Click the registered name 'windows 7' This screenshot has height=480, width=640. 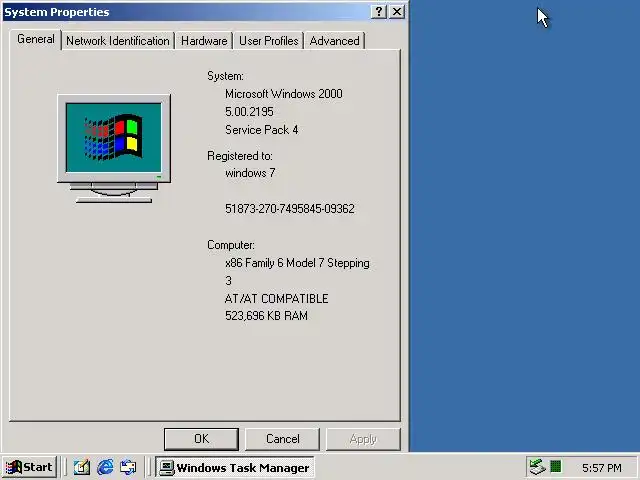click(250, 173)
